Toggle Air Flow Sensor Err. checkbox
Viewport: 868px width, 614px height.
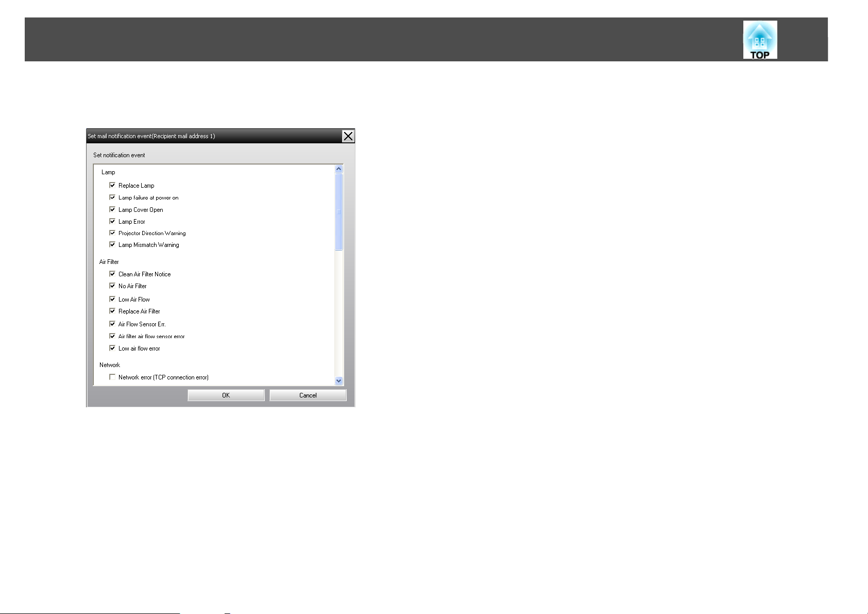(x=112, y=324)
